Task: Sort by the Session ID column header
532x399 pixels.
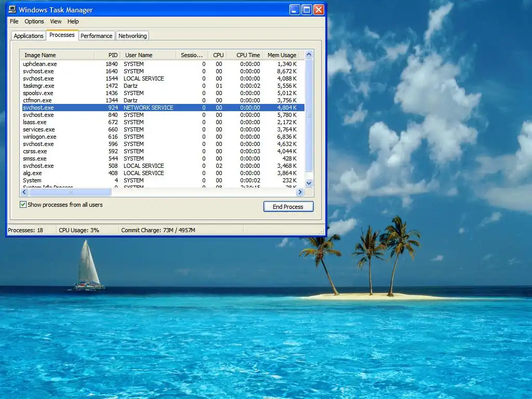Action: coord(192,55)
